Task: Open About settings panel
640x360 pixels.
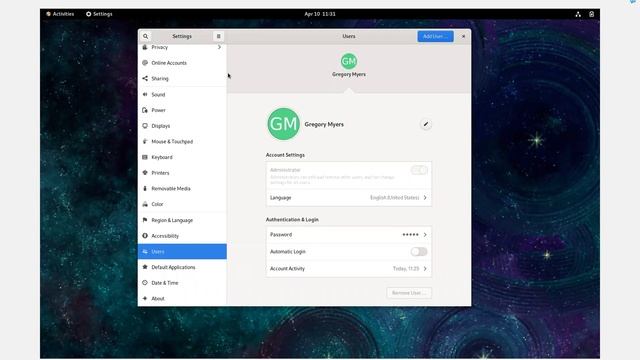Action: pos(182,298)
